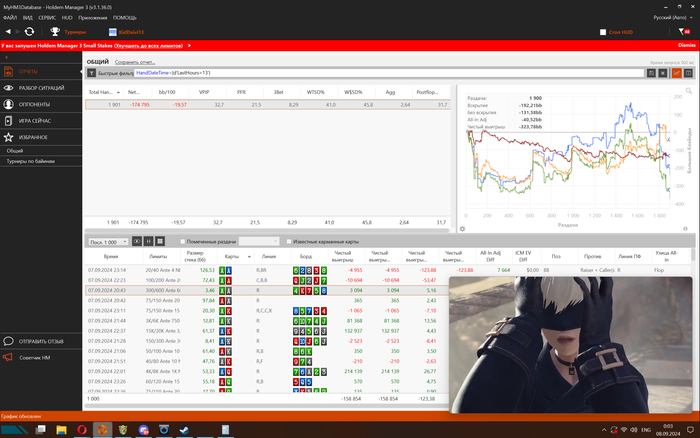Collapse the left sidebar with the arrow
The height and width of the screenshot is (438, 700).
click(6, 58)
